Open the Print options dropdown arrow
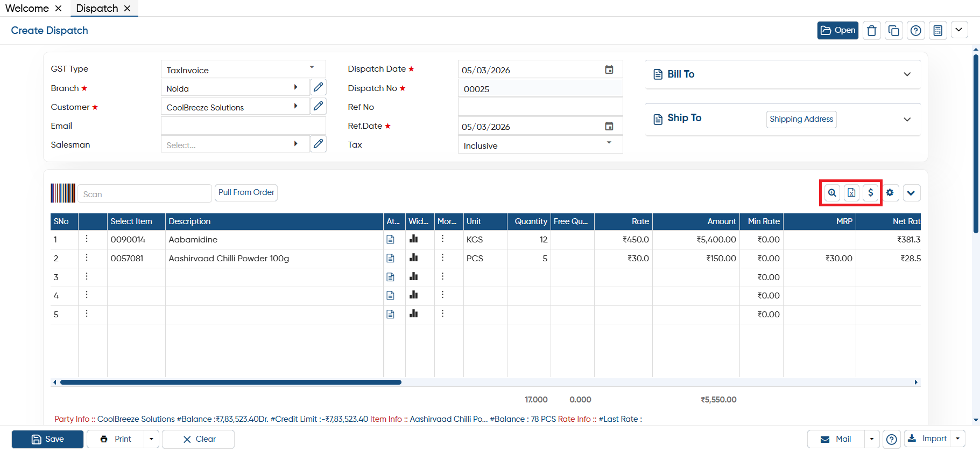Viewport: 980px width, 452px height. (x=151, y=439)
